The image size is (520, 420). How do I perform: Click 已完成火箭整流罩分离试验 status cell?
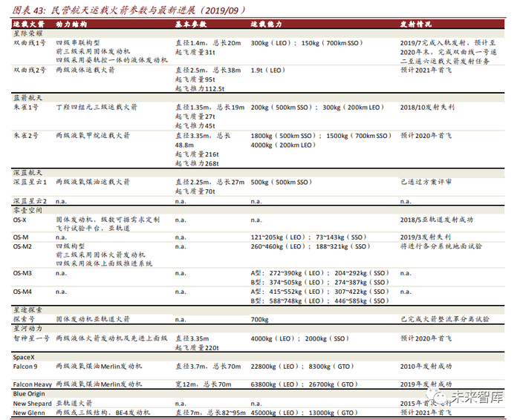[x=445, y=319]
